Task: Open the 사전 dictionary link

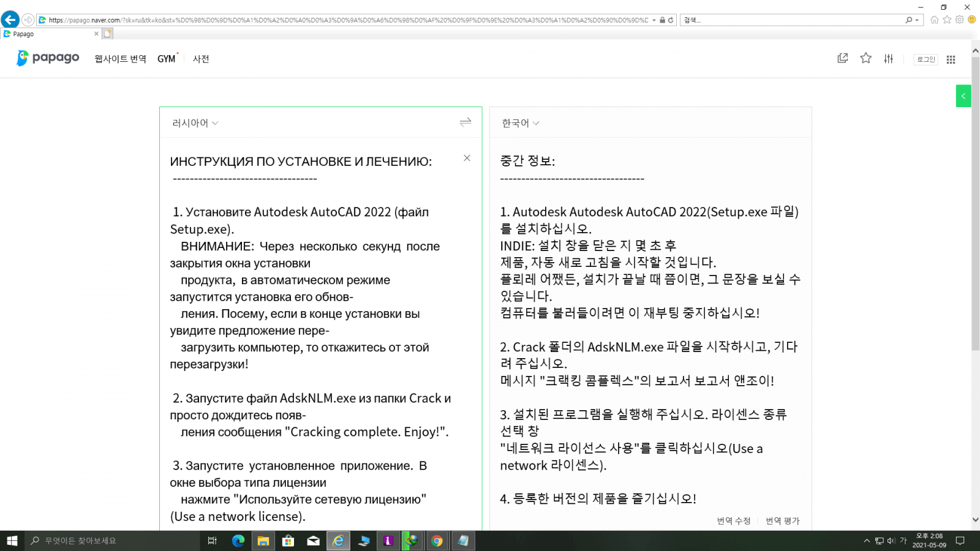Action: pyautogui.click(x=201, y=59)
